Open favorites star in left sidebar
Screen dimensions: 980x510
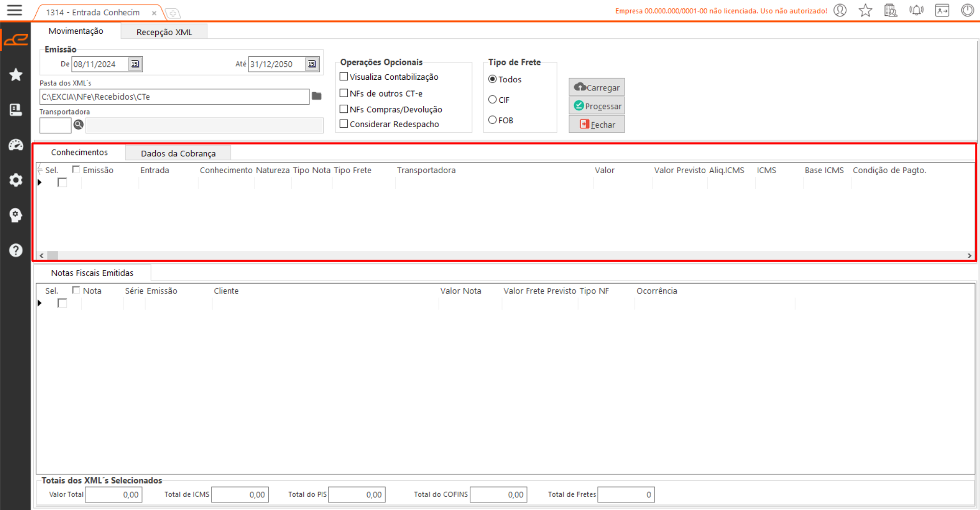point(16,75)
